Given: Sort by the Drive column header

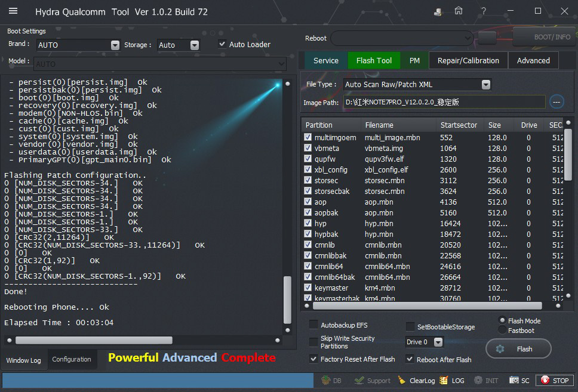Looking at the screenshot, I should tap(529, 125).
